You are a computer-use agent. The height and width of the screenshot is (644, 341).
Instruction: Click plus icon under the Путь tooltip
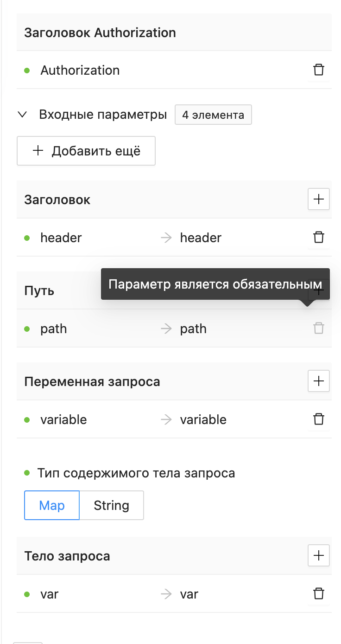pos(318,290)
